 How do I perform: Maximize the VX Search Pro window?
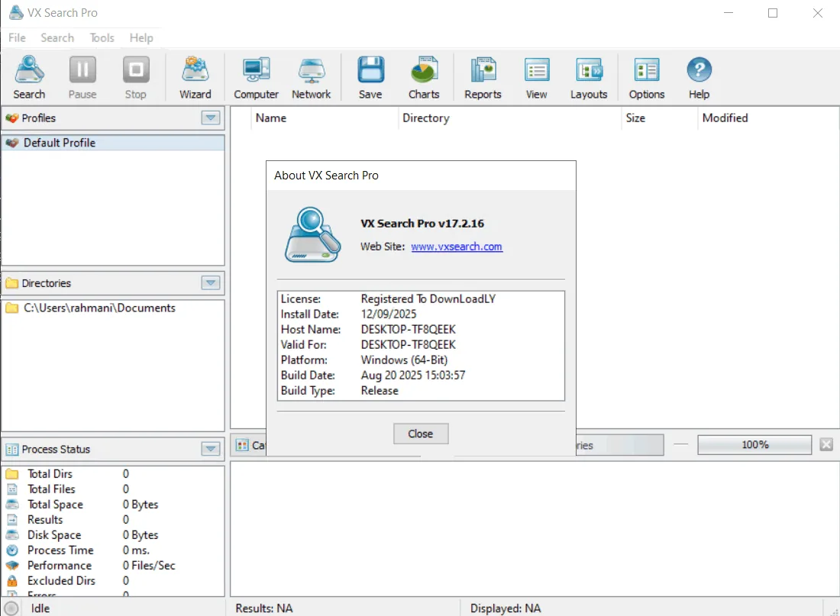click(x=773, y=13)
